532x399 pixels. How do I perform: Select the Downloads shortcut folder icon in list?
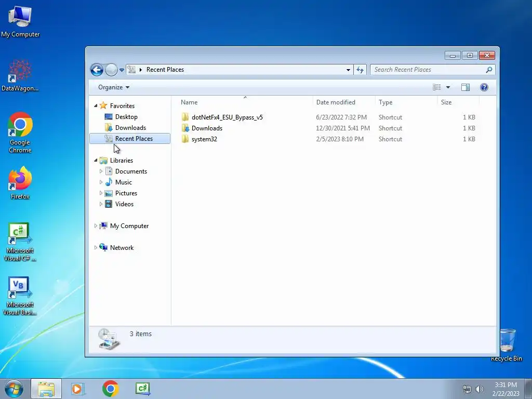(185, 128)
